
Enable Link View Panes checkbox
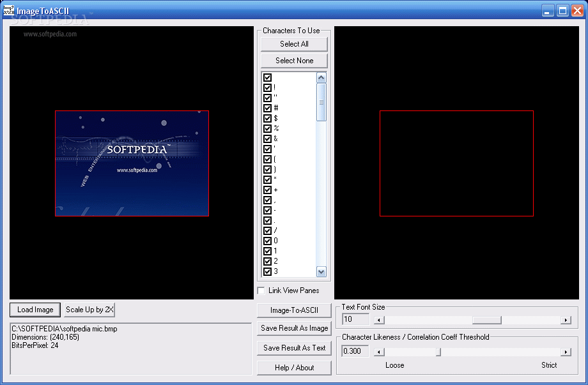click(x=261, y=291)
